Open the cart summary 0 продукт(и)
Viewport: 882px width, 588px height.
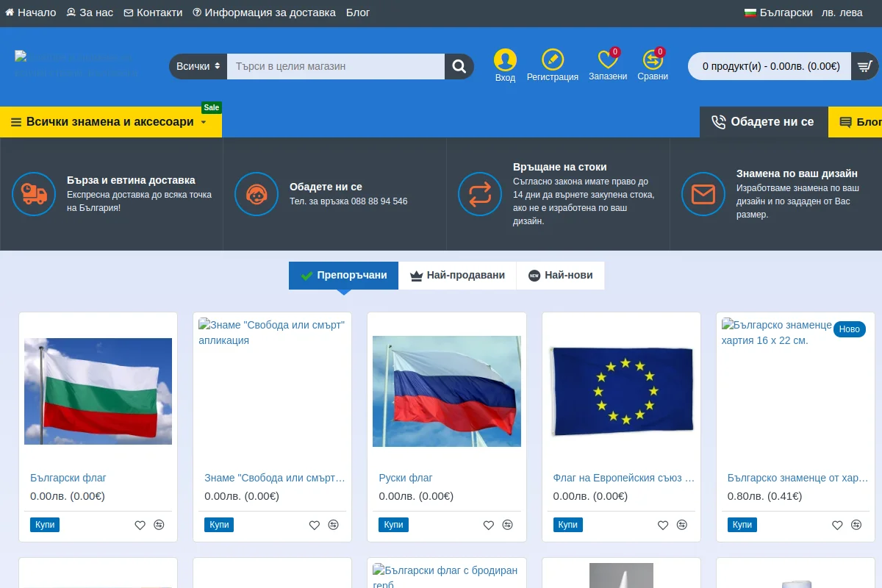click(x=770, y=66)
